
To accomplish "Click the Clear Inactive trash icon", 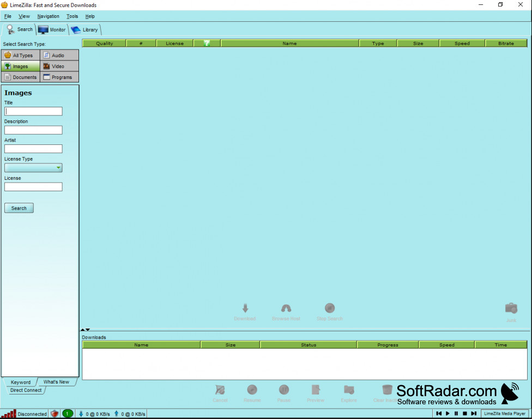I will (x=387, y=390).
